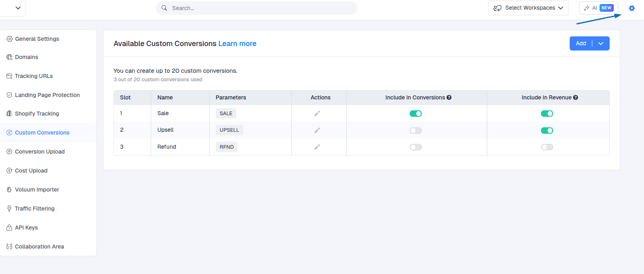
Task: Click the search magnifier icon
Action: coord(164,8)
